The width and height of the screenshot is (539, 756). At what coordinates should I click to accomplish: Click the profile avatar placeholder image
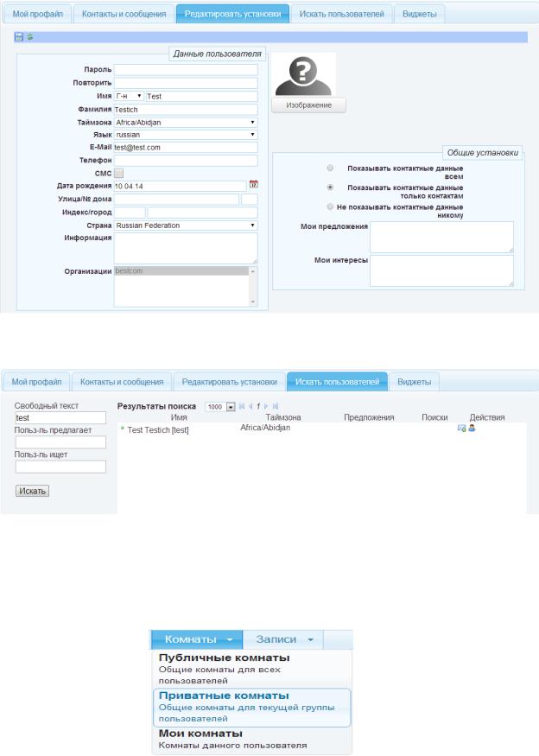[303, 74]
